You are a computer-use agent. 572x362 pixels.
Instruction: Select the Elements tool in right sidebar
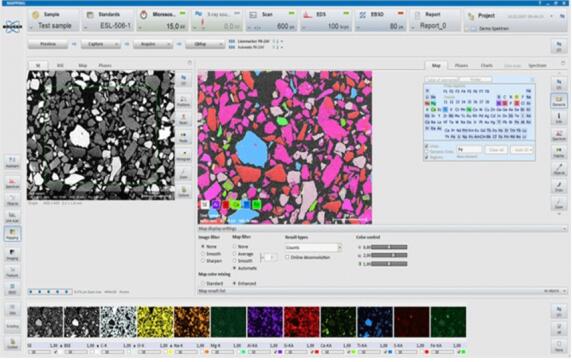coord(559,101)
